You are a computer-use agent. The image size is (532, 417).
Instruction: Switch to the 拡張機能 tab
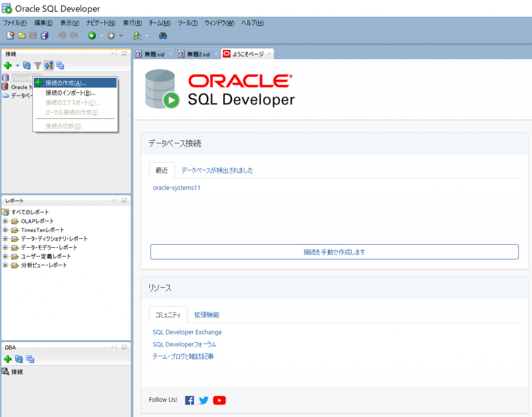coord(207,315)
